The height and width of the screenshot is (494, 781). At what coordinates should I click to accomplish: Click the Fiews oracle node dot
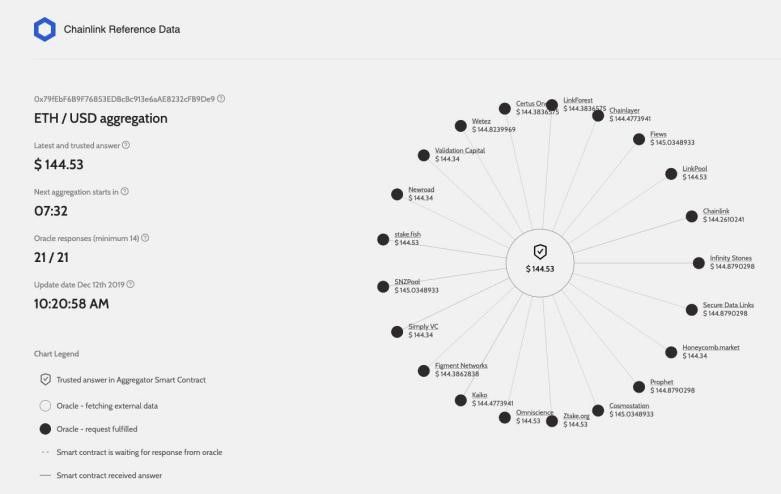click(639, 139)
